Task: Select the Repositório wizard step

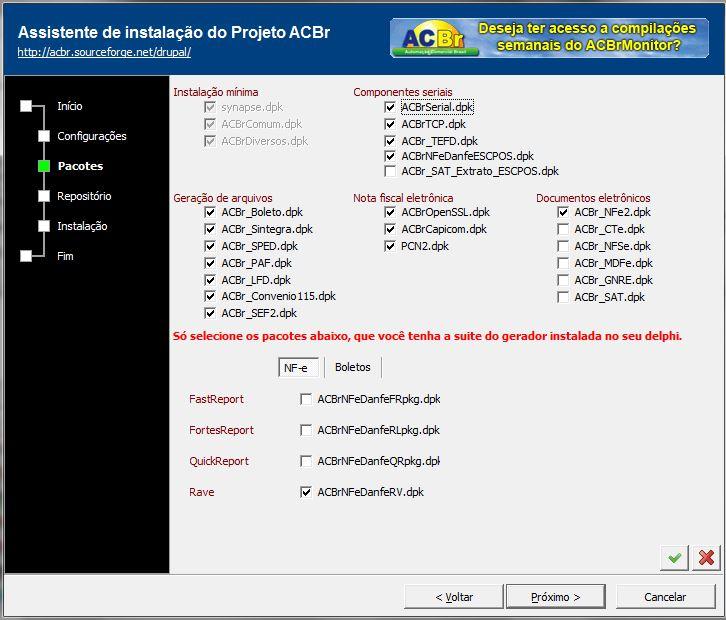Action: click(x=84, y=196)
